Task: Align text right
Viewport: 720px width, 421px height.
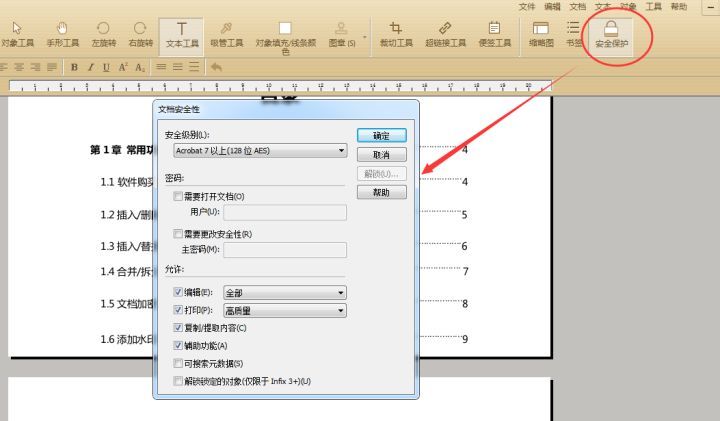Action: pyautogui.click(x=35, y=67)
